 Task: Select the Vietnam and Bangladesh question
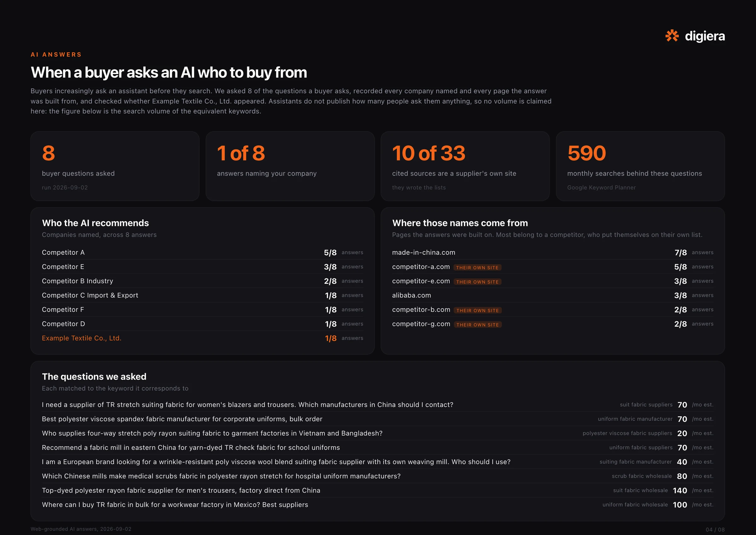(x=212, y=433)
